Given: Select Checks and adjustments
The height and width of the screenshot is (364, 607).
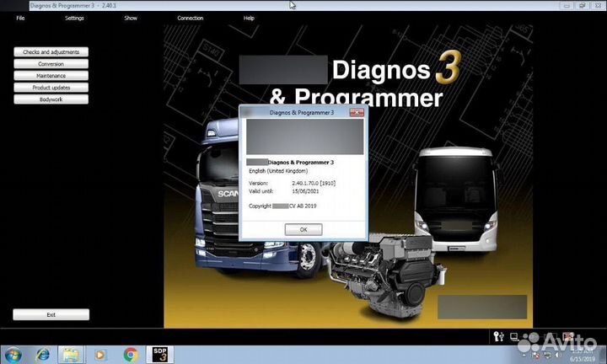Looking at the screenshot, I should click(x=51, y=52).
